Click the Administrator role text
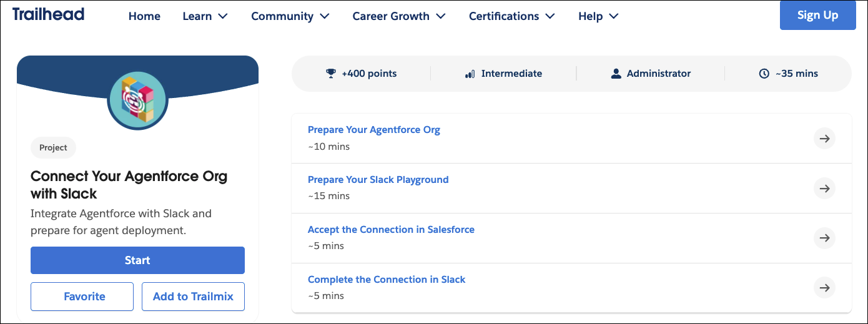 point(659,74)
